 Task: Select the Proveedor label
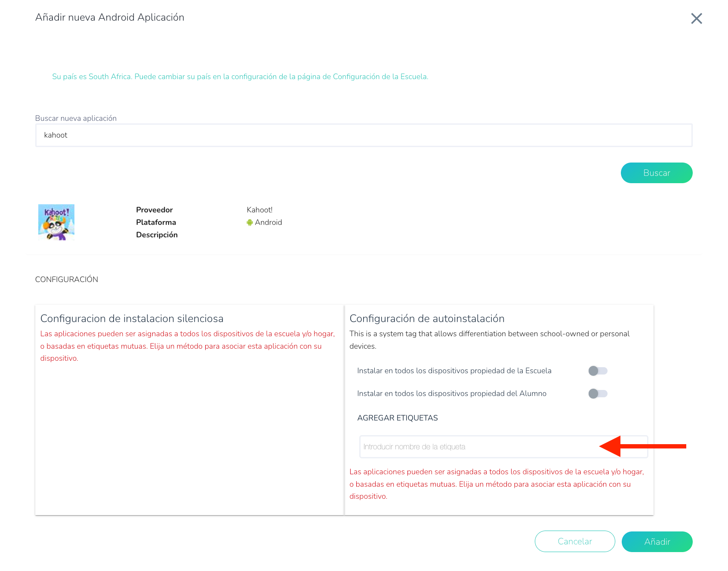tap(154, 210)
